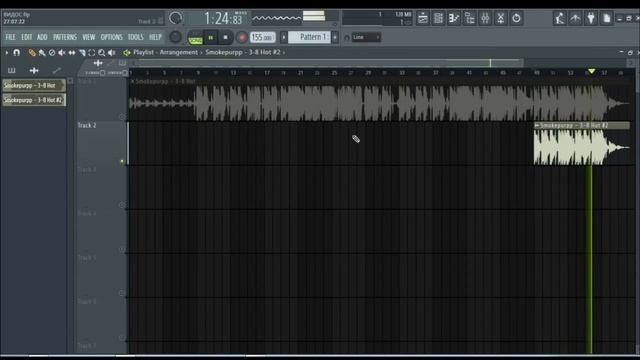Click the global snap icon beside Line
Image resolution: width=640 pixels, height=360 pixels.
pyautogui.click(x=347, y=38)
